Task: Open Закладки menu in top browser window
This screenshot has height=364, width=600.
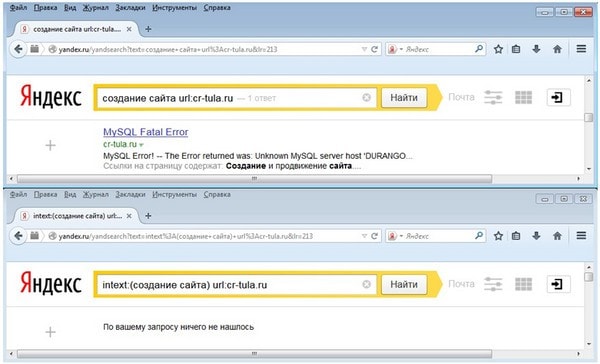Action: (130, 8)
